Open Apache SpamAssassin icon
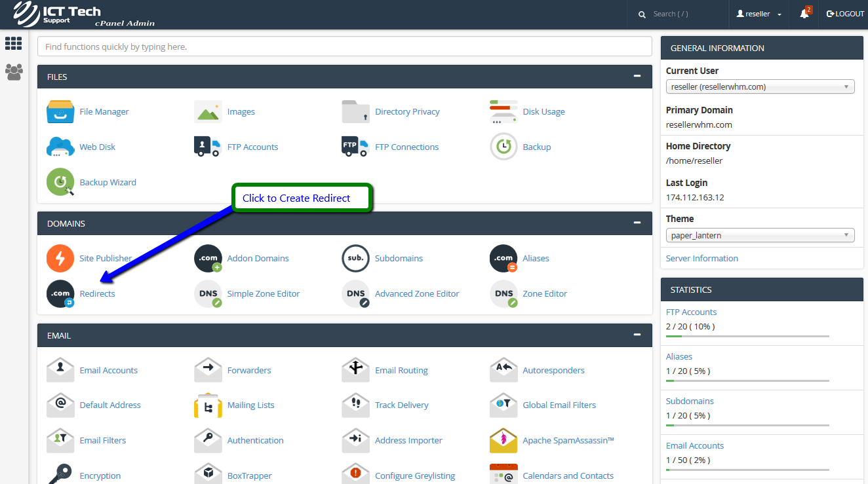 point(503,441)
